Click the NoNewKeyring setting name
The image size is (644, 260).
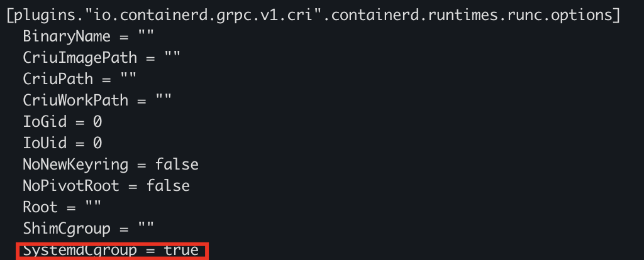(75, 165)
